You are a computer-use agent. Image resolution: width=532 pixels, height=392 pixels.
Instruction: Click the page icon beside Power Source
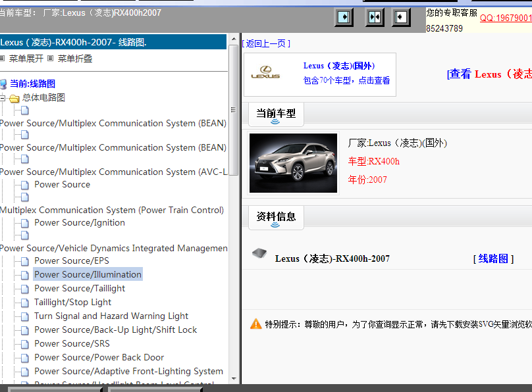click(25, 185)
